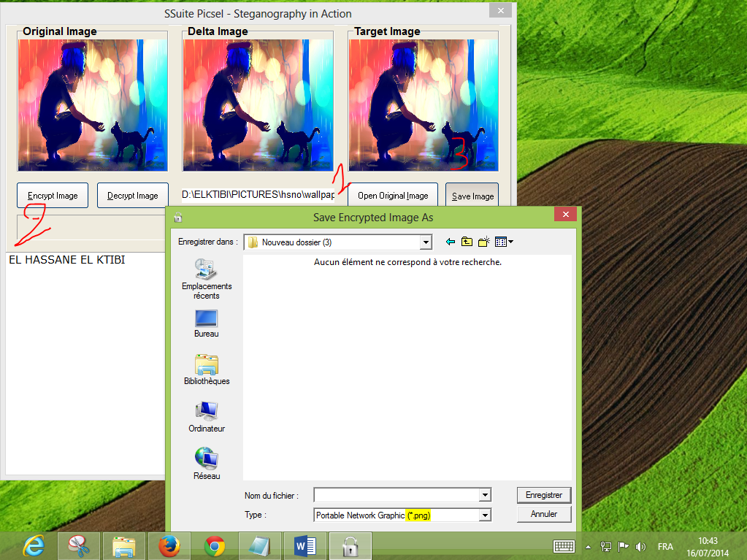
Task: Click the image file path field
Action: tap(258, 195)
